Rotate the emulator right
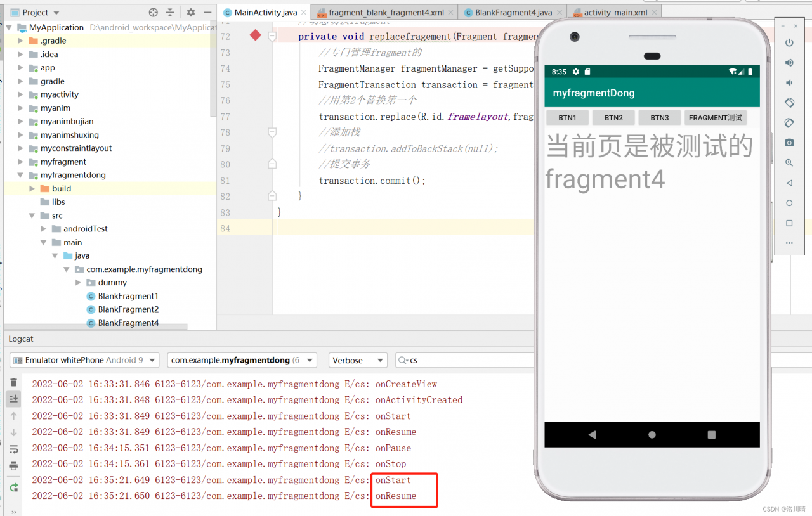812x516 pixels. coord(789,122)
